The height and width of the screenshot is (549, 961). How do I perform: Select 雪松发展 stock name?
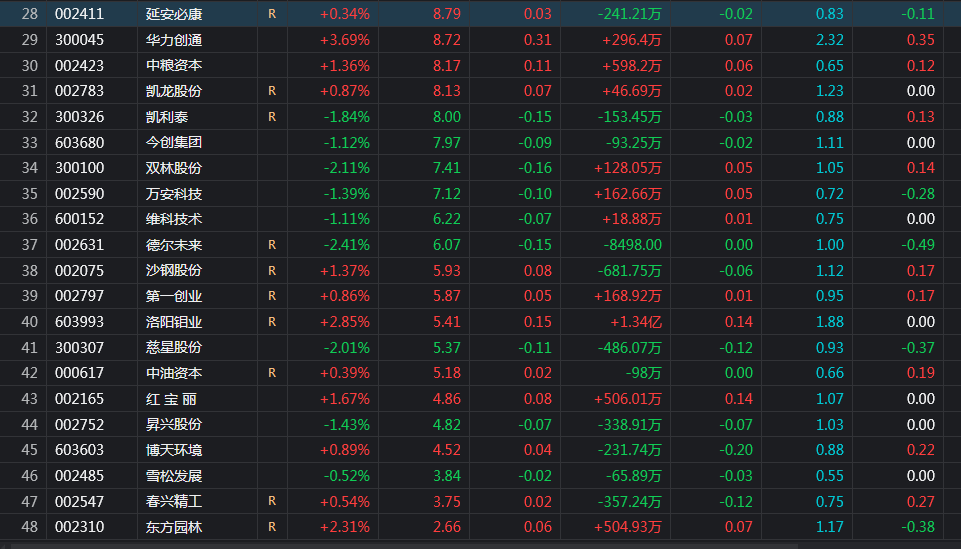(x=174, y=476)
